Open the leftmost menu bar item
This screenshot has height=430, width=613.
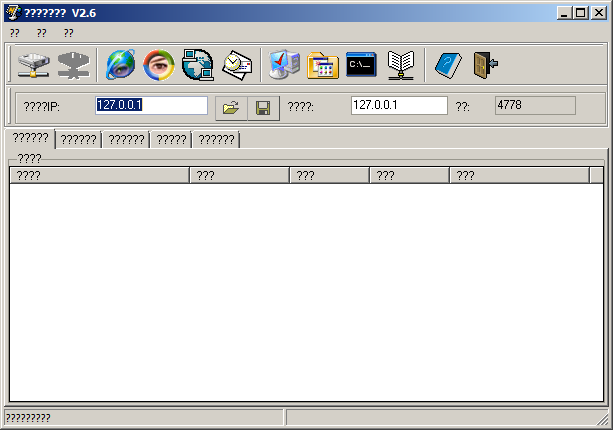click(15, 32)
